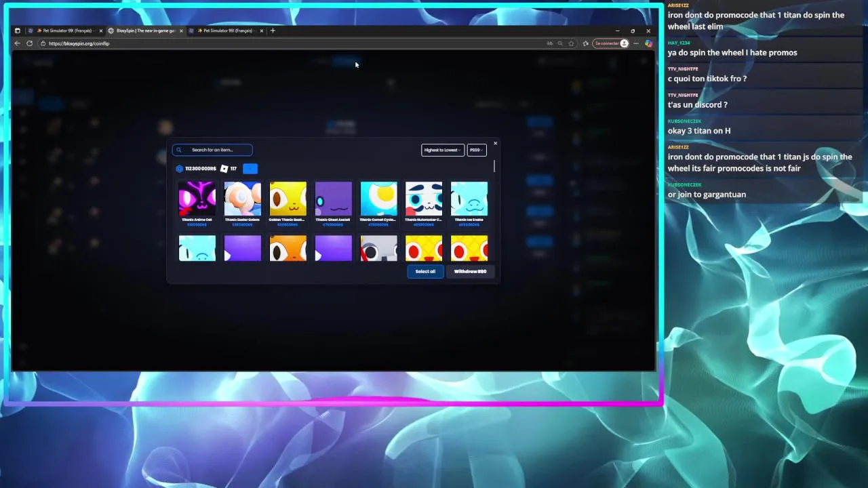Add this page to favorites star

click(571, 43)
